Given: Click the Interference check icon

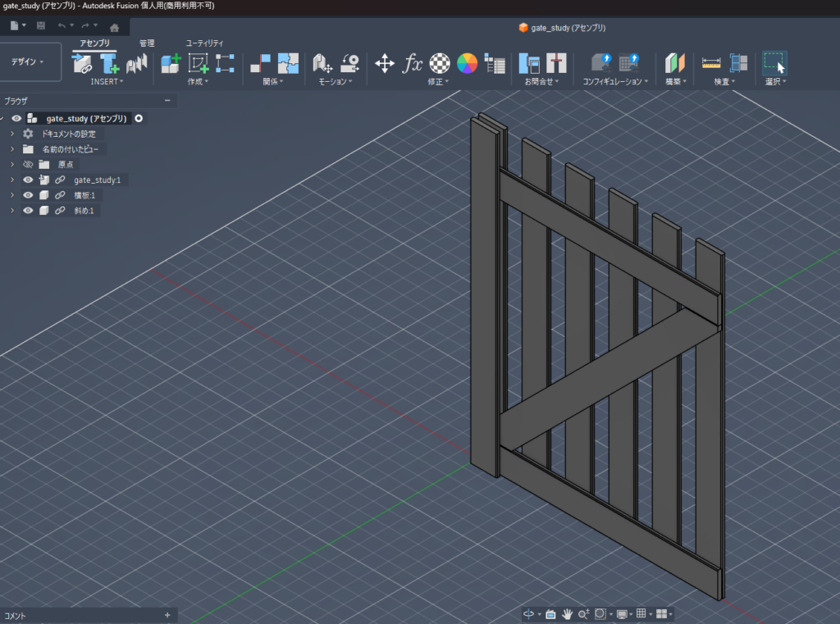Looking at the screenshot, I should pyautogui.click(x=739, y=64).
